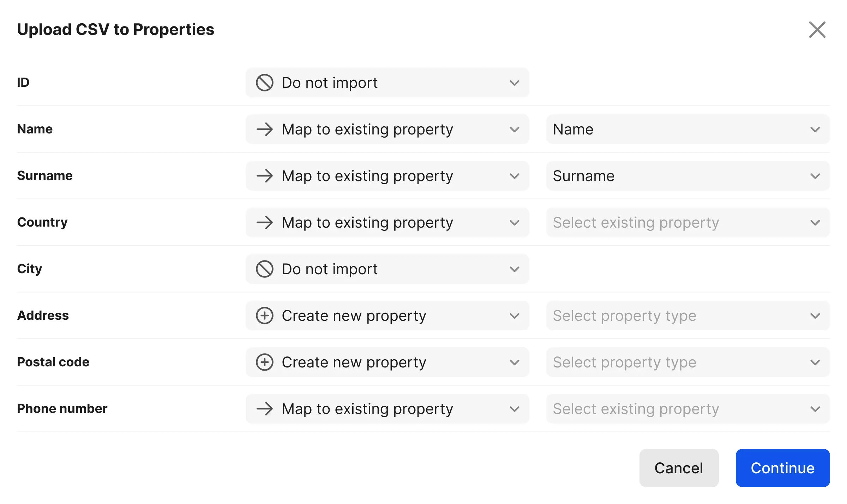847x504 pixels.
Task: Change Phone number mapping action dropdown
Action: pyautogui.click(x=387, y=409)
